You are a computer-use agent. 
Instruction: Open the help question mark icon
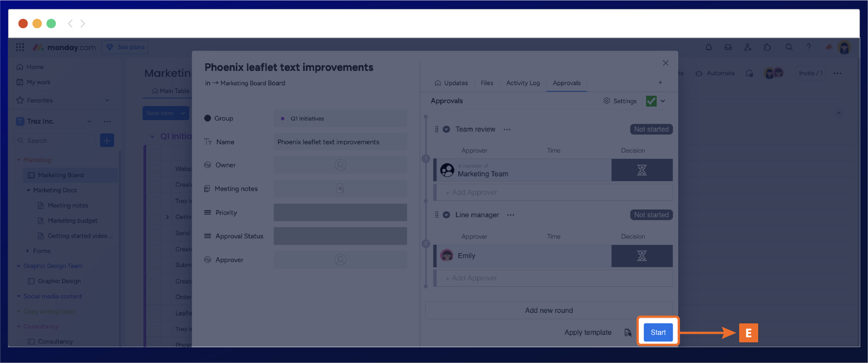pos(809,47)
